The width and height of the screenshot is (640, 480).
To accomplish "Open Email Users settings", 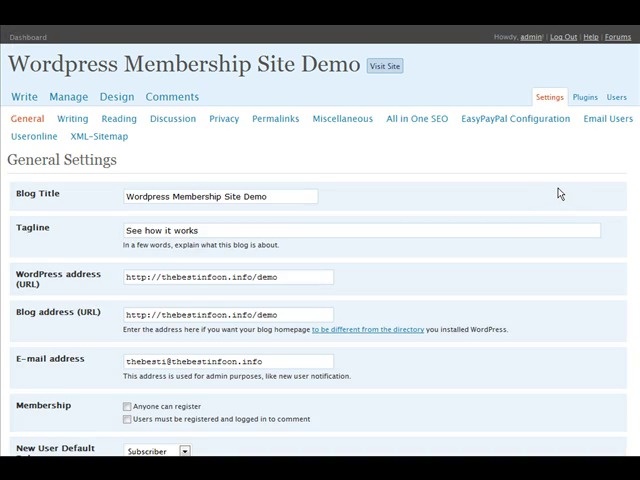I will tap(608, 119).
